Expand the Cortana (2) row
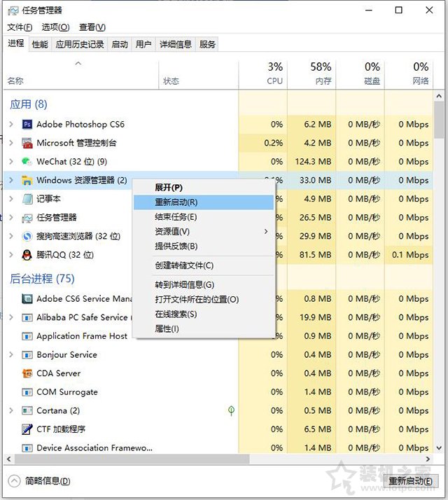 11,410
